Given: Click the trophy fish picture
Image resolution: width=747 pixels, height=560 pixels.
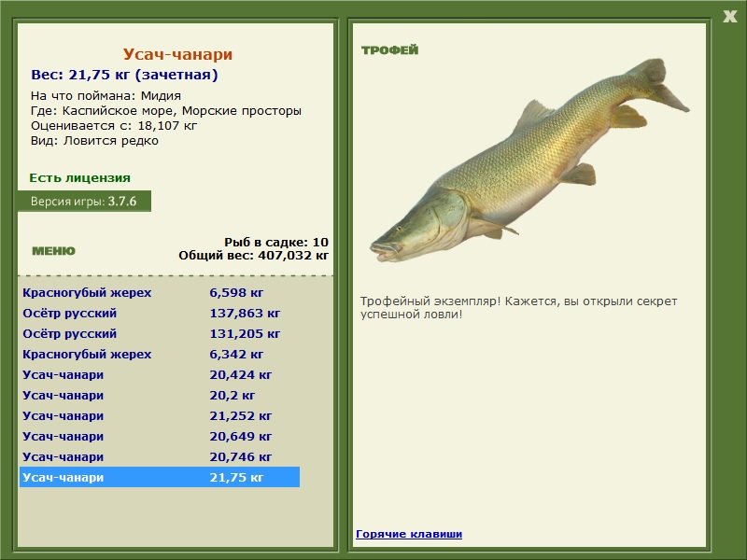Looking at the screenshot, I should pyautogui.click(x=529, y=163).
